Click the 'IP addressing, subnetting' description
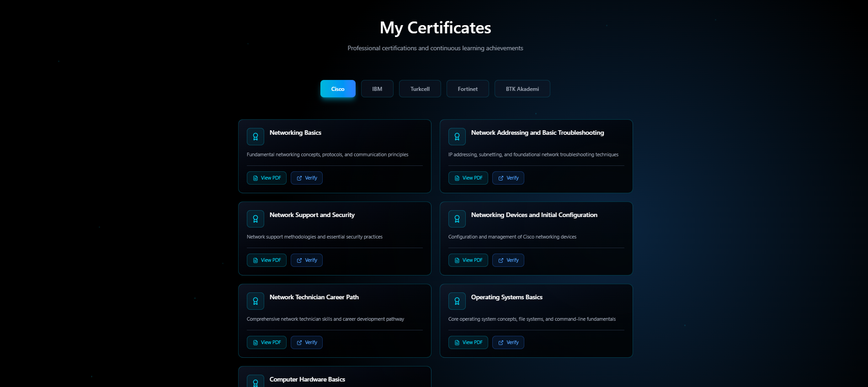This screenshot has height=387, width=868. [533, 154]
